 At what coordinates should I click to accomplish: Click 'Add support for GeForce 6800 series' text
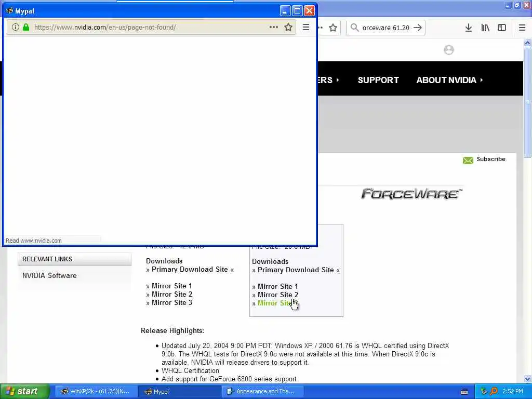pos(229,379)
